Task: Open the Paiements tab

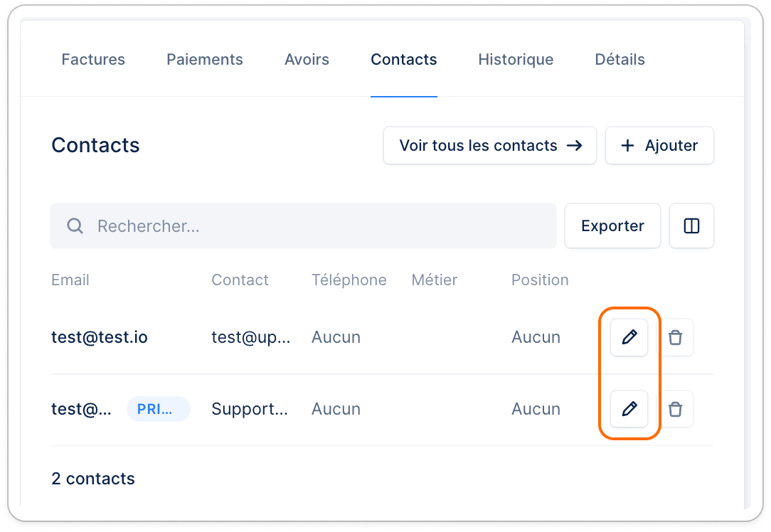Action: pyautogui.click(x=205, y=60)
